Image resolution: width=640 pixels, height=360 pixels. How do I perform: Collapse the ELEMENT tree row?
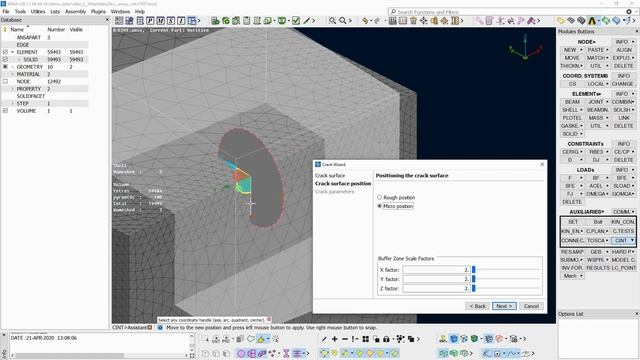tap(13, 52)
